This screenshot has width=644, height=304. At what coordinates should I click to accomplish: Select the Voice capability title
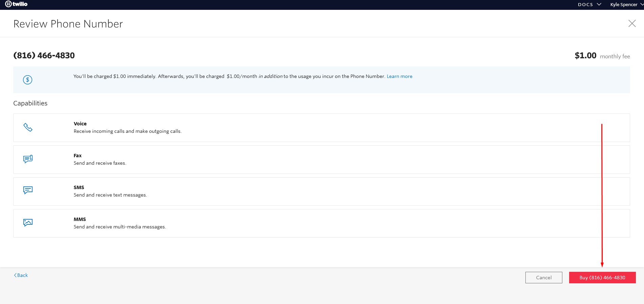click(80, 124)
